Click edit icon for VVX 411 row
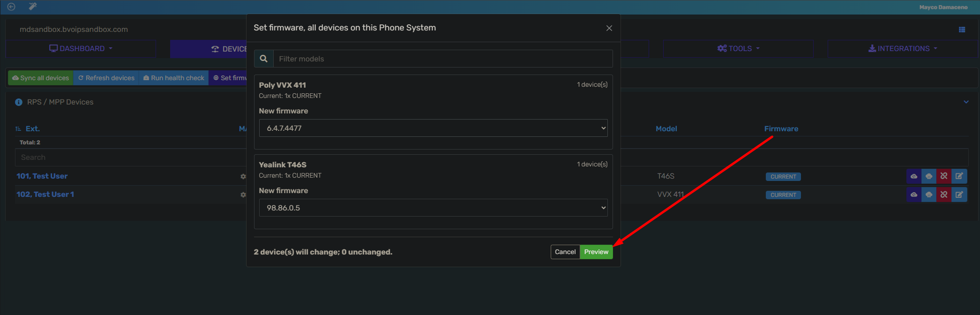The width and height of the screenshot is (980, 315). coord(959,195)
